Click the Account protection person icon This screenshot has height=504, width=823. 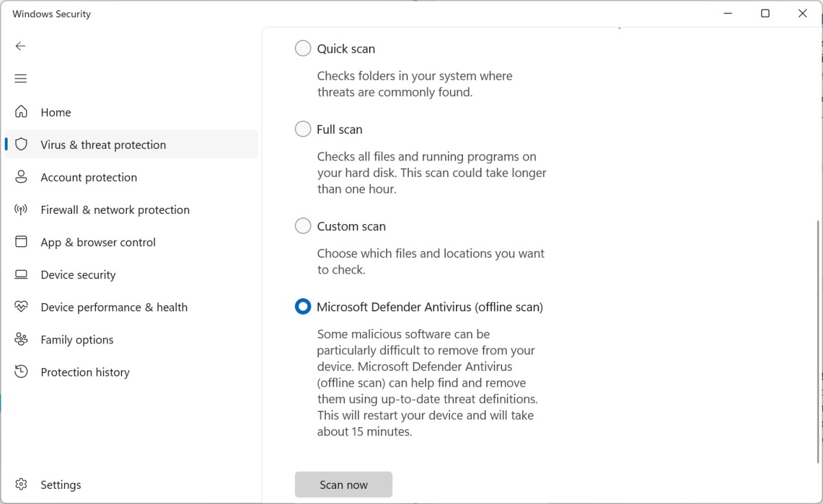click(21, 177)
